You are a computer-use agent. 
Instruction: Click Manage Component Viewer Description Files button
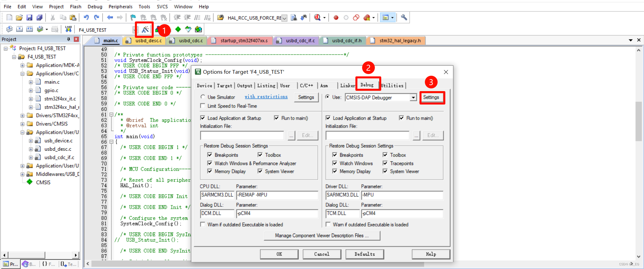point(322,236)
